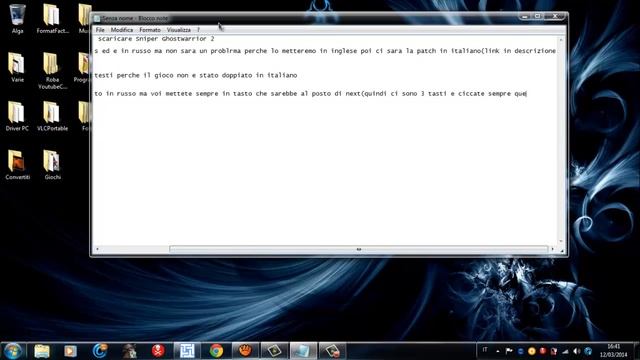
Task: Open the taskbar clock and date
Action: [613, 351]
